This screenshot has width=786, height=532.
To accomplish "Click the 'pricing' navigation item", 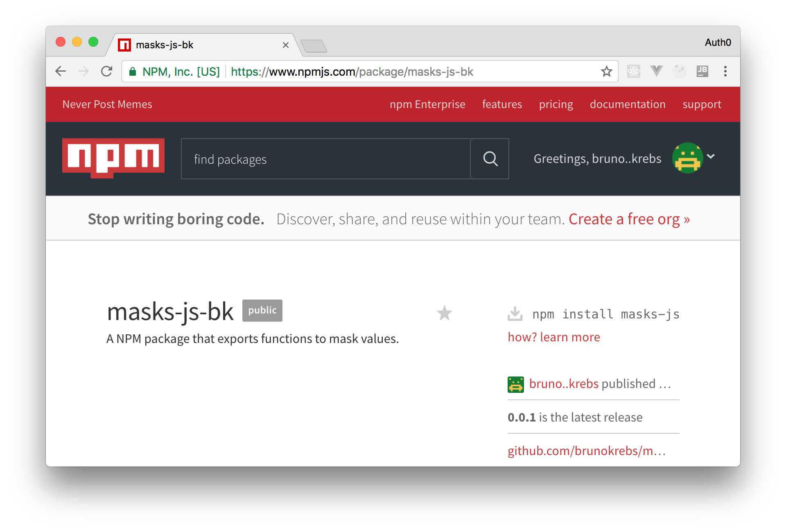I will [556, 103].
